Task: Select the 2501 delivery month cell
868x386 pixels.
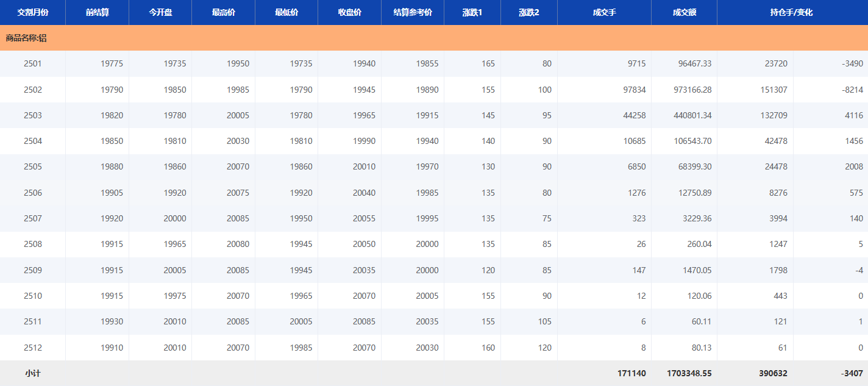Action: [33, 63]
